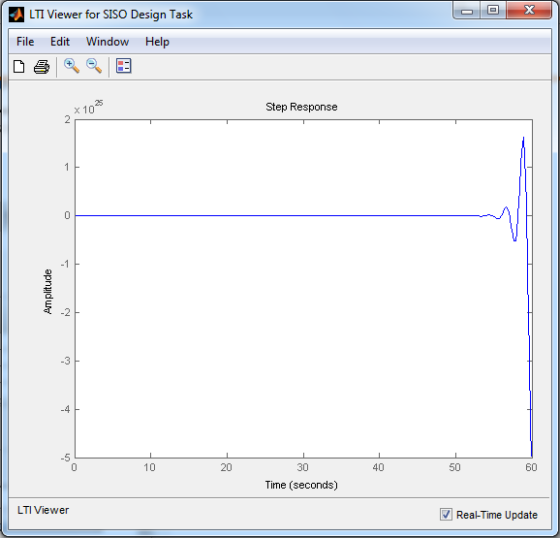Click the y-axis tick label 2
560x538 pixels.
pos(68,120)
